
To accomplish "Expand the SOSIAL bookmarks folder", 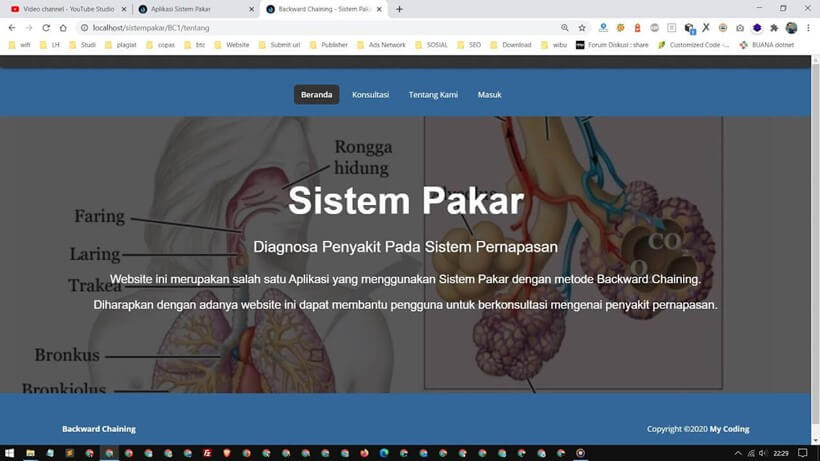I will point(433,45).
